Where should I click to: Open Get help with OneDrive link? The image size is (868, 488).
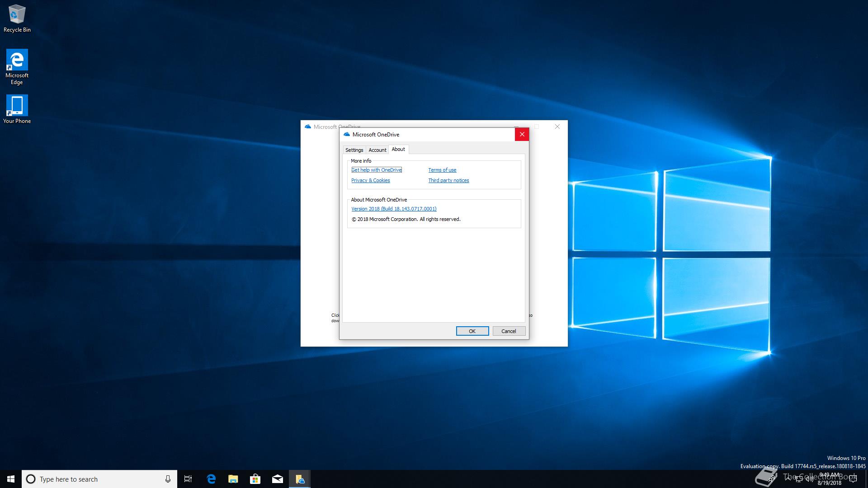point(376,170)
